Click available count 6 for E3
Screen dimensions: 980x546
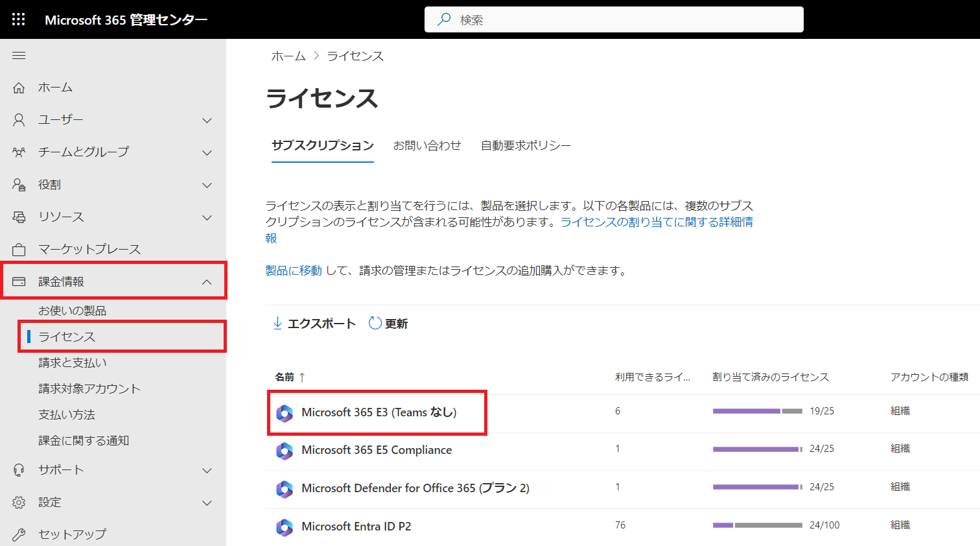click(x=618, y=411)
